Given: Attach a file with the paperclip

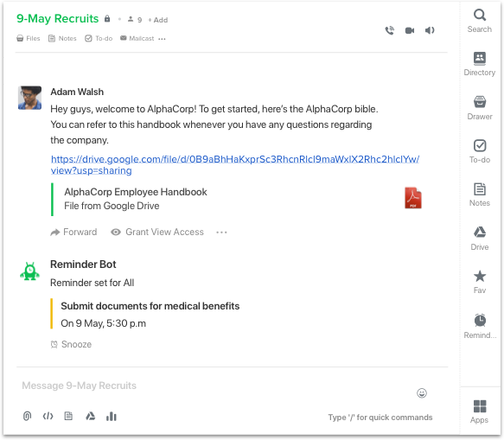Looking at the screenshot, I should pos(28,416).
